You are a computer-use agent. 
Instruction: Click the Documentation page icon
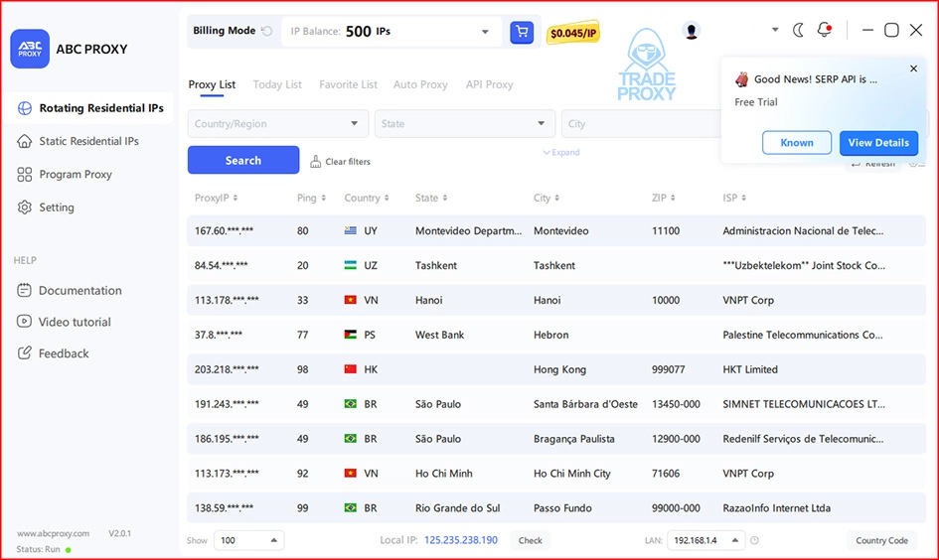coord(24,290)
